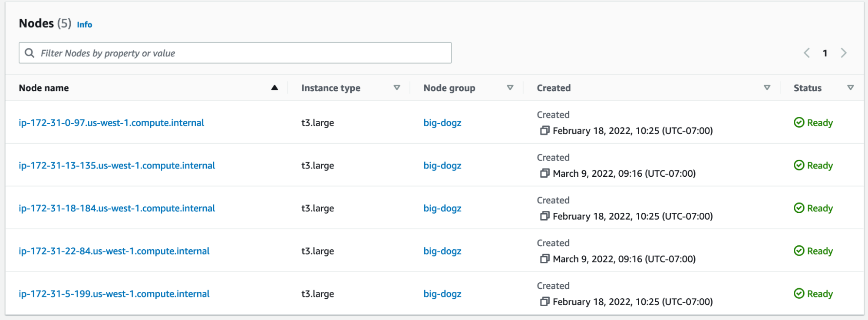Copy creation date of ip-172-31-22-84 node

(545, 259)
